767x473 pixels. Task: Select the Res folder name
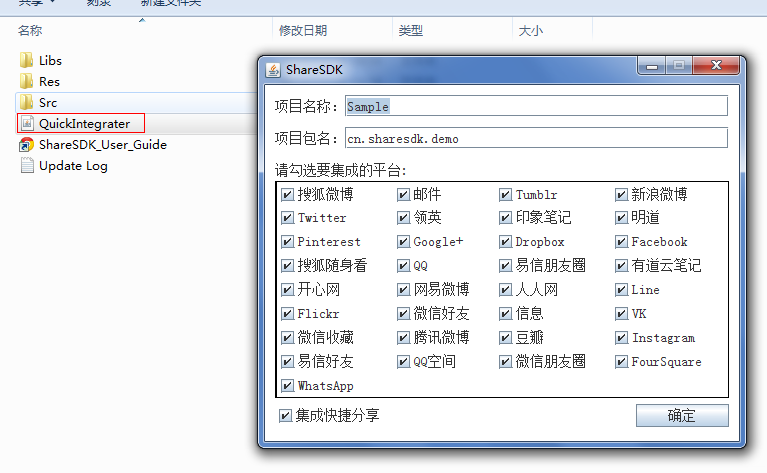click(49, 82)
